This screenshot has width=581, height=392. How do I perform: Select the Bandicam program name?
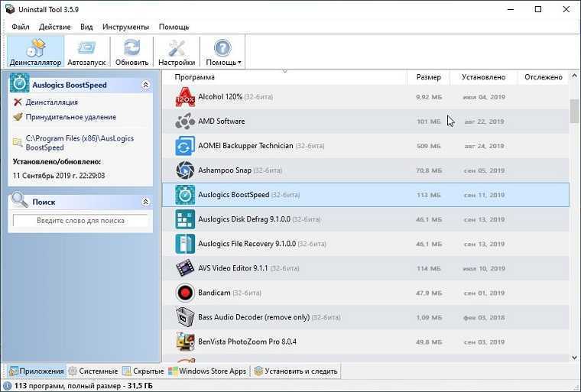[214, 293]
